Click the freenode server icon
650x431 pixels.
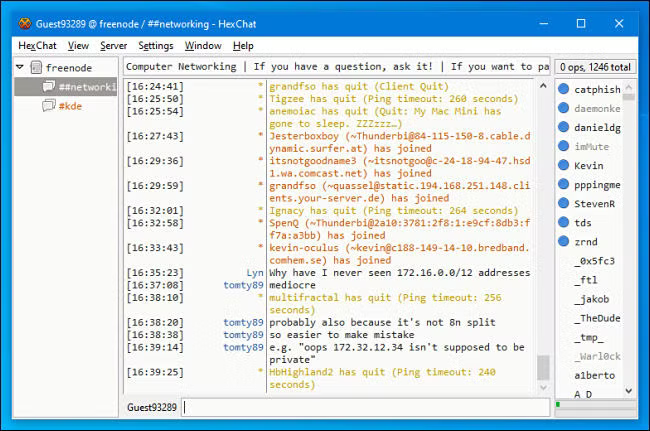click(36, 67)
